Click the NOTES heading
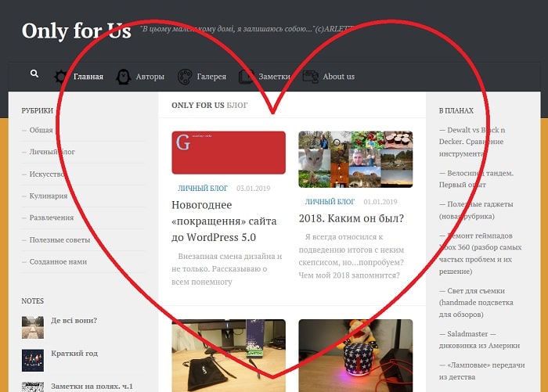The height and width of the screenshot is (392, 548). tap(33, 301)
